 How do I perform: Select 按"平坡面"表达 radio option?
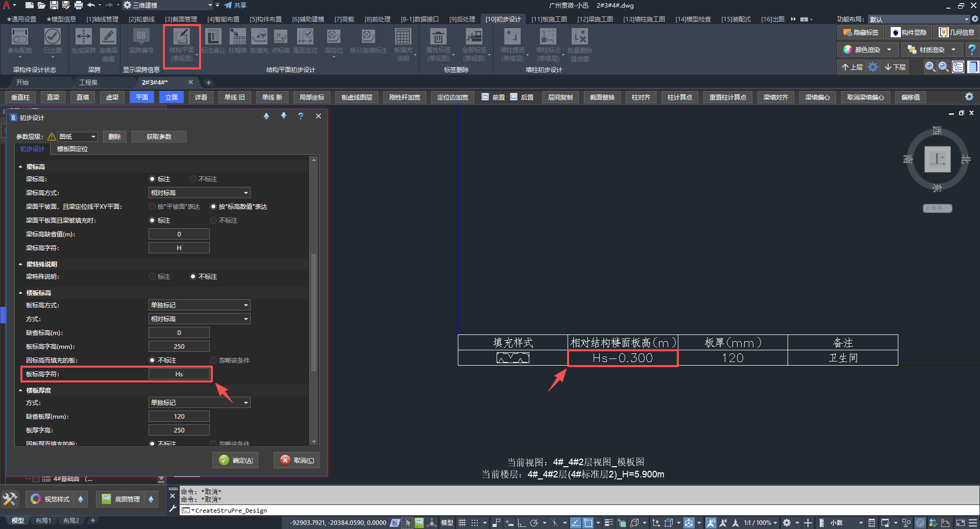click(152, 207)
